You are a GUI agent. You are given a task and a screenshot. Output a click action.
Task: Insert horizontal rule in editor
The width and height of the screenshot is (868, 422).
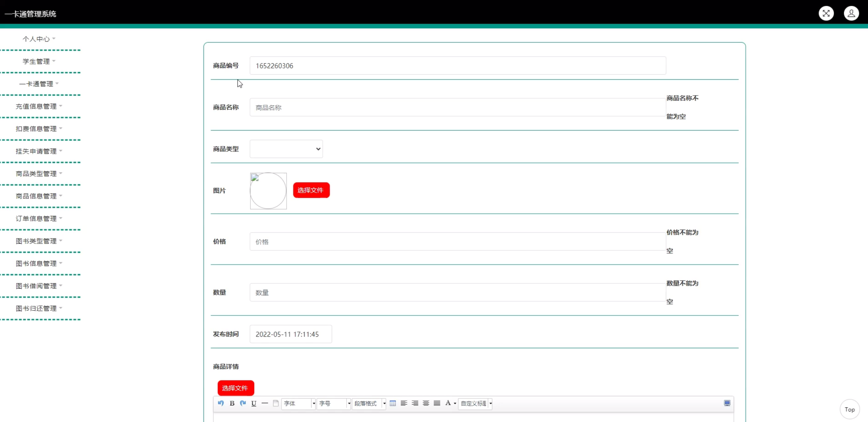coord(265,403)
